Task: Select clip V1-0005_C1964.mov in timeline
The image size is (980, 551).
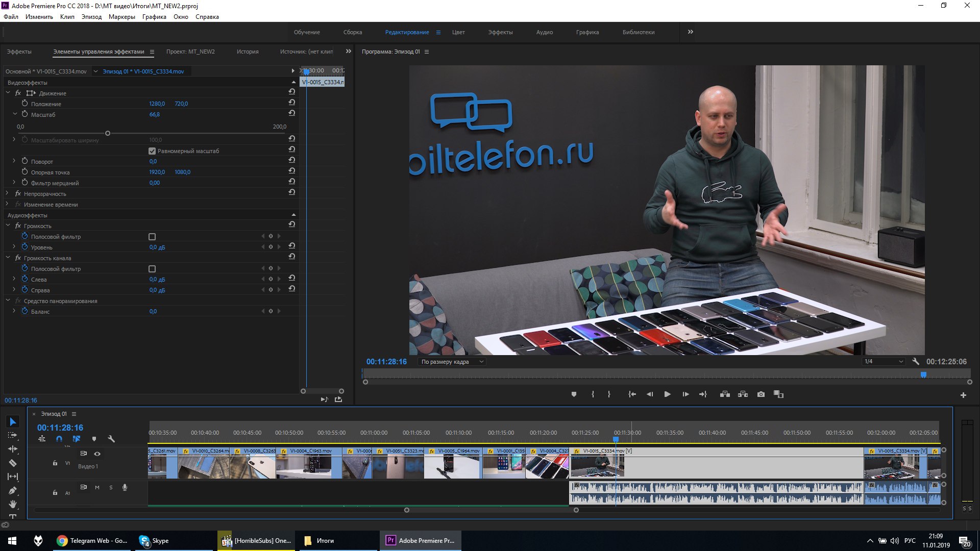Action: (x=453, y=463)
